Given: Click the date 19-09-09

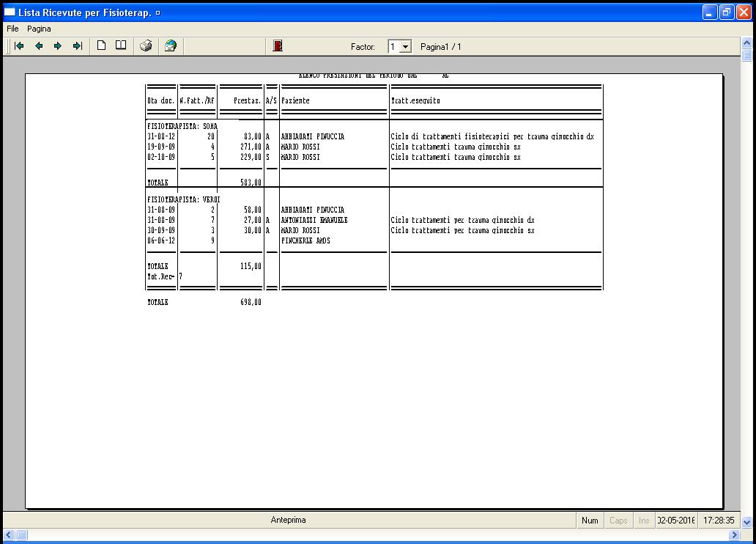Looking at the screenshot, I should (161, 147).
